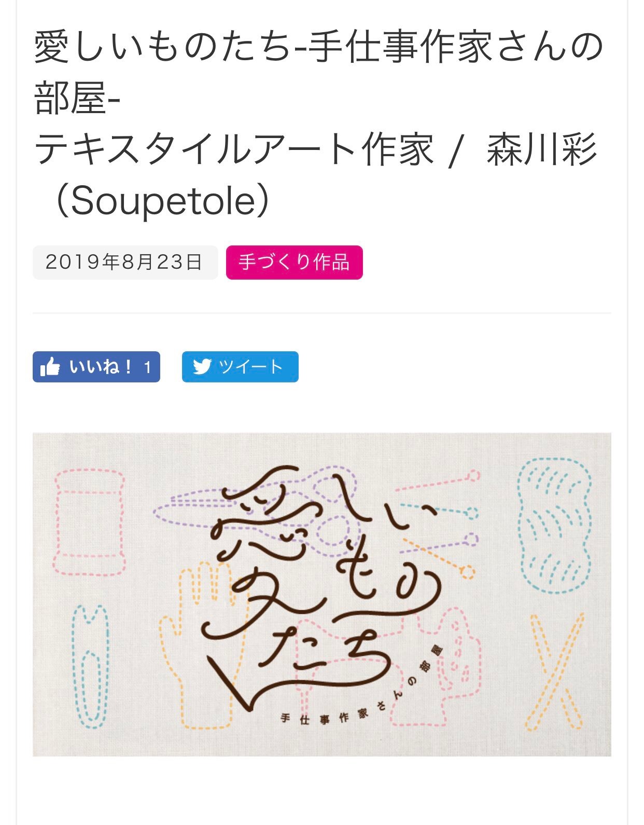Screen dimensions: 644x825
Task: Click the blue yarn skein illustration
Action: [555, 525]
